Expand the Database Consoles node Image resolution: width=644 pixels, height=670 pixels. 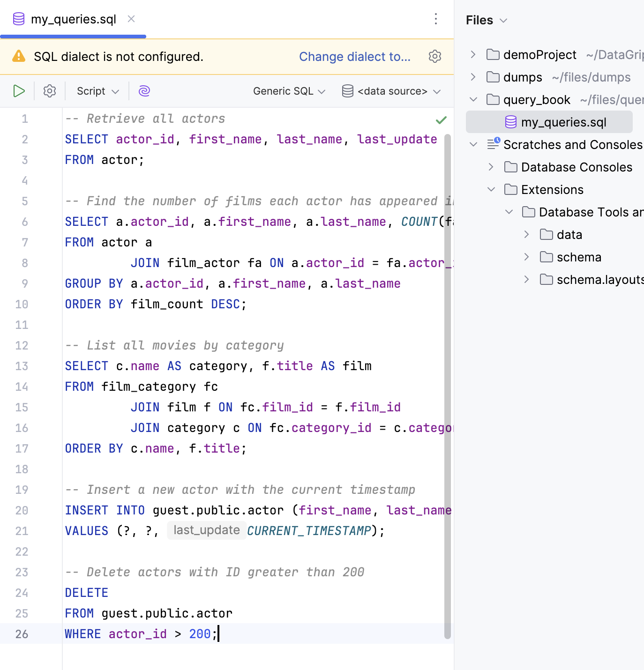tap(491, 167)
